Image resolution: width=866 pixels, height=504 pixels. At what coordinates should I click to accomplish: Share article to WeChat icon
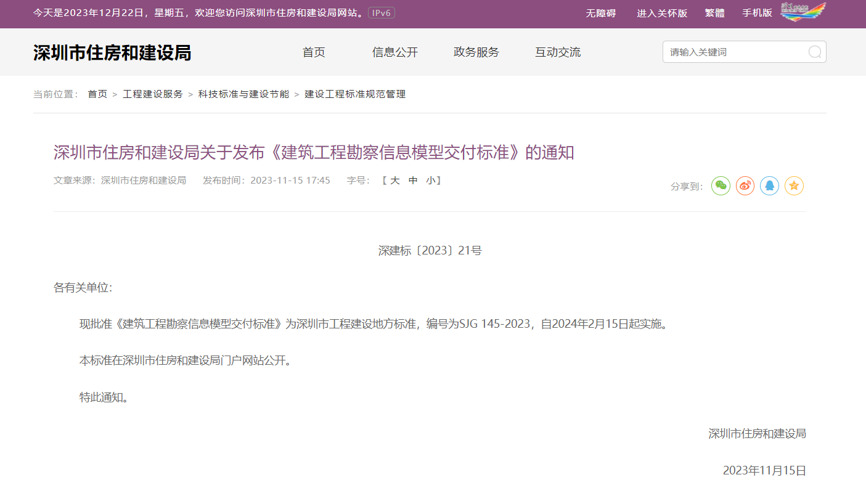(721, 185)
